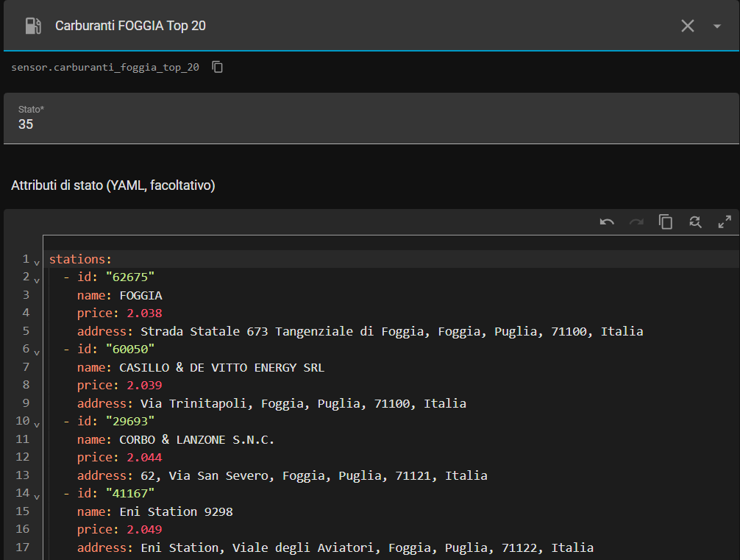Fold the station entry with id 29693
Image resolution: width=740 pixels, height=560 pixels.
[x=37, y=423]
